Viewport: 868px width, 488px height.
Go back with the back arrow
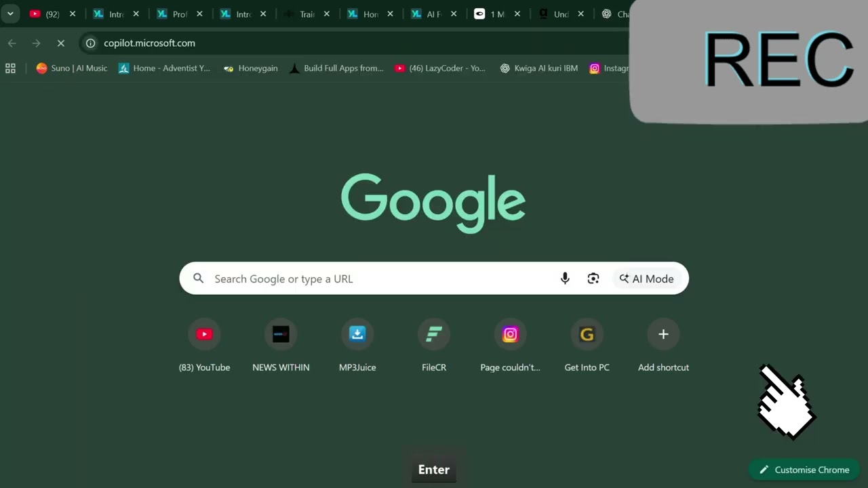point(12,43)
